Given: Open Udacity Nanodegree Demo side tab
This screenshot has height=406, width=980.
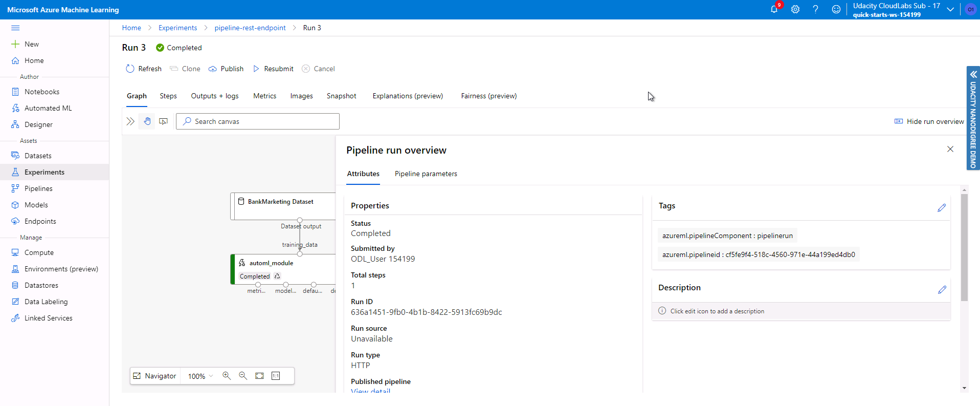Looking at the screenshot, I should pyautogui.click(x=973, y=118).
